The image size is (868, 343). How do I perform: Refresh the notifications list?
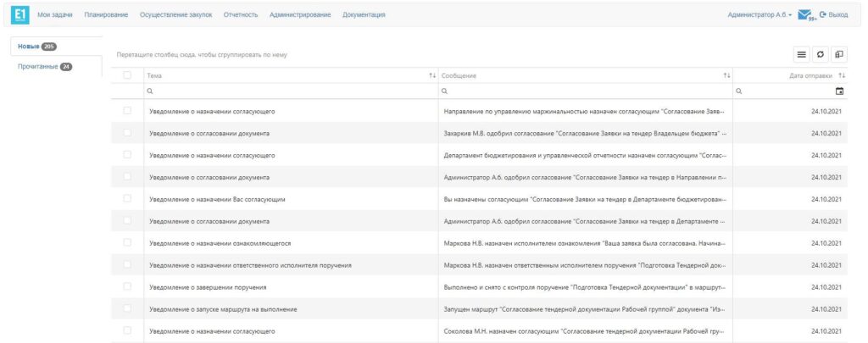click(820, 54)
